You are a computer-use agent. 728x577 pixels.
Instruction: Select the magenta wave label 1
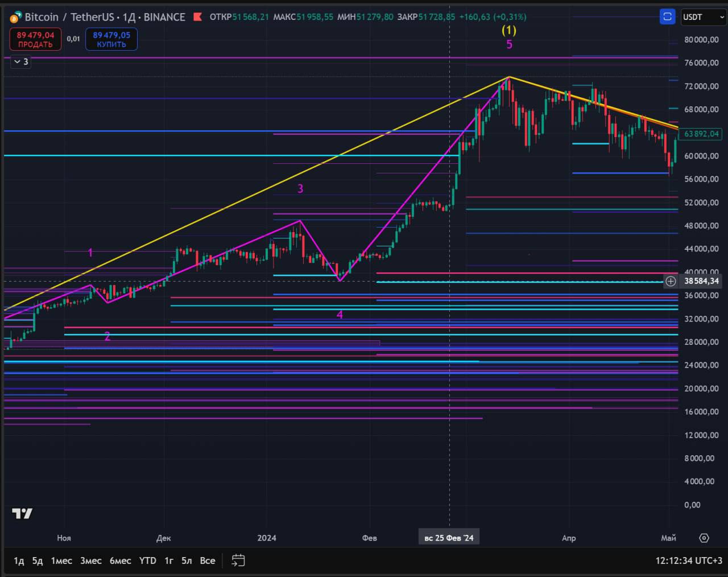[90, 252]
